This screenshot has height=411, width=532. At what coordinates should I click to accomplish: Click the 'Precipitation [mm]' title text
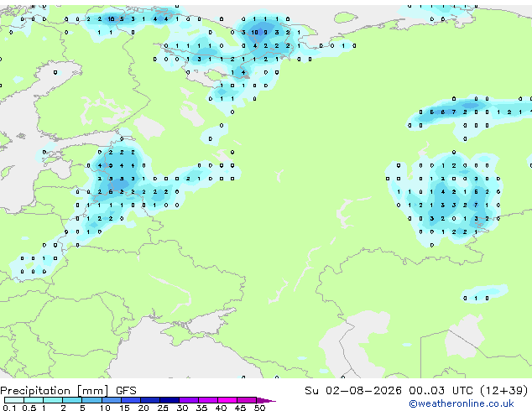click(55, 391)
